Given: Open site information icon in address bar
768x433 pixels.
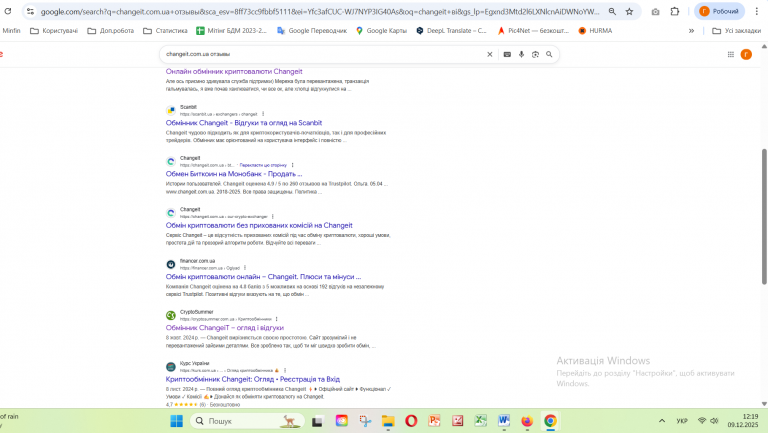Looking at the screenshot, I should [x=30, y=11].
